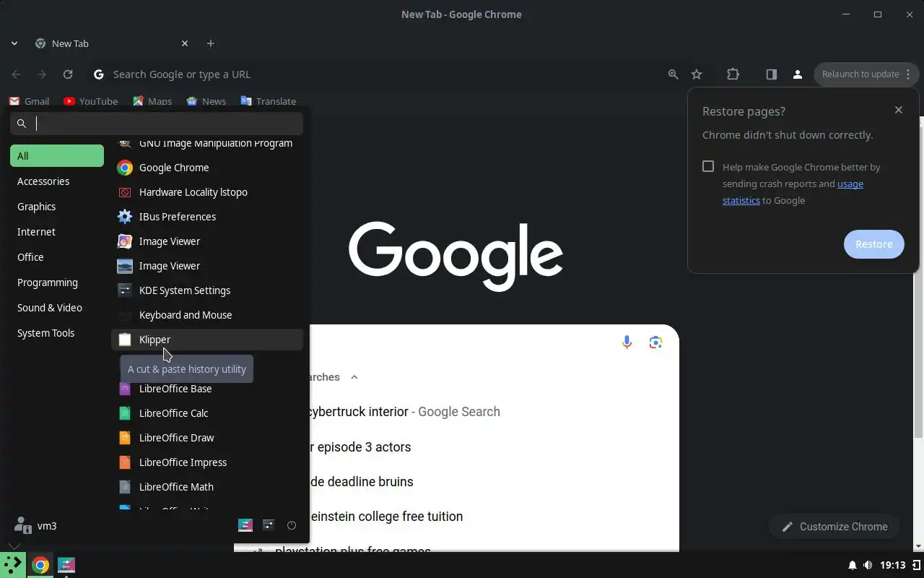Enable sending crash reports checkbox
The image size is (924, 578).
[708, 166]
